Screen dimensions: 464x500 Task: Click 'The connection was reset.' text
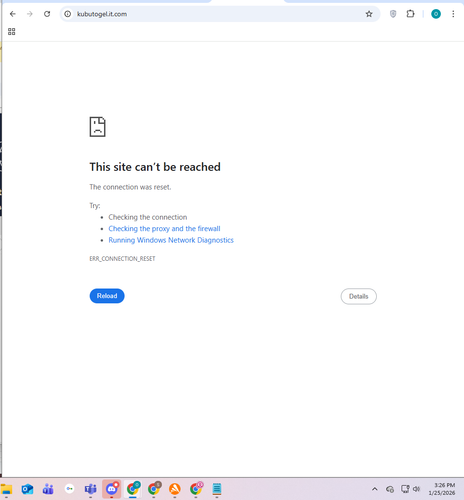(130, 187)
